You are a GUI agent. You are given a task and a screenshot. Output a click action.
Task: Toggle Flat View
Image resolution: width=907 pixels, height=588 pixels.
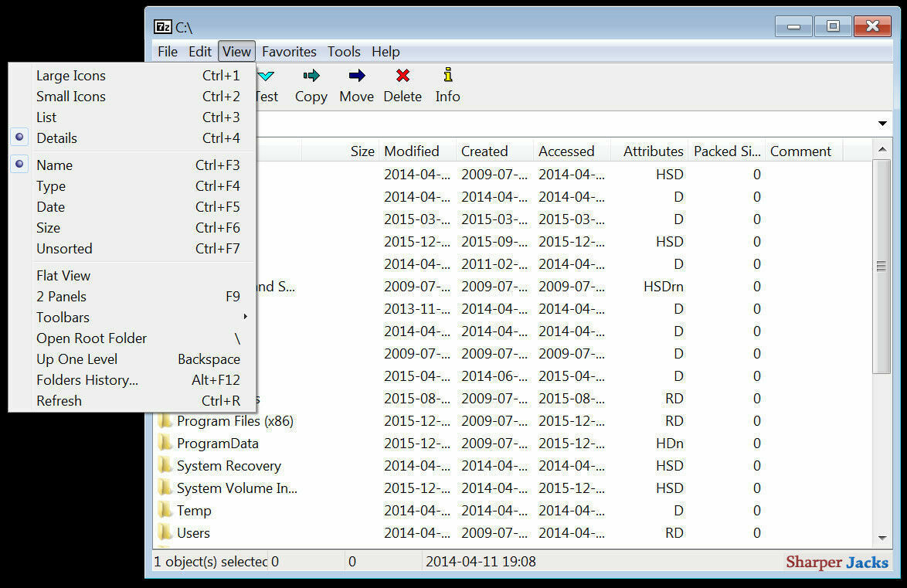pos(131,276)
